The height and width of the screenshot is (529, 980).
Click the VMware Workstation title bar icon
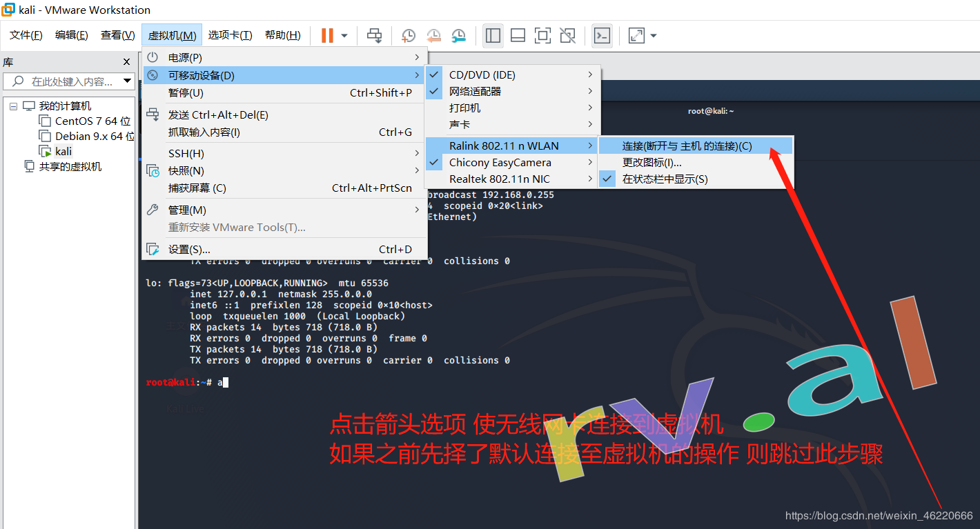(9, 10)
